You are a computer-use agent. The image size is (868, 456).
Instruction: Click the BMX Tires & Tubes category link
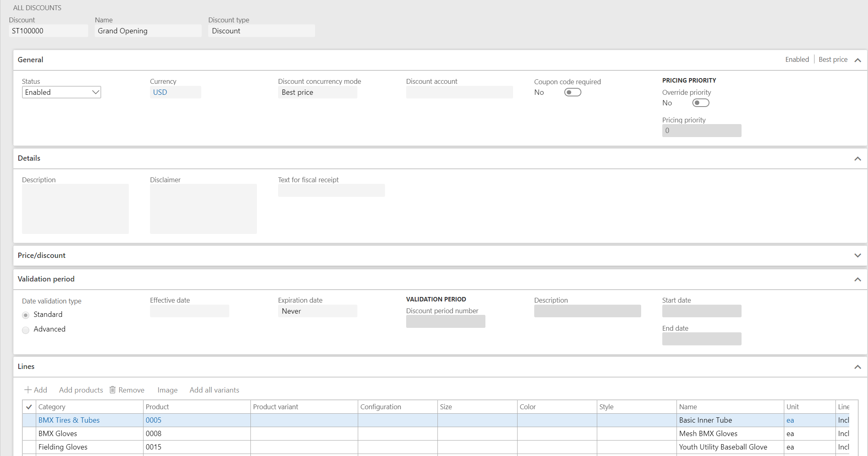[68, 420]
